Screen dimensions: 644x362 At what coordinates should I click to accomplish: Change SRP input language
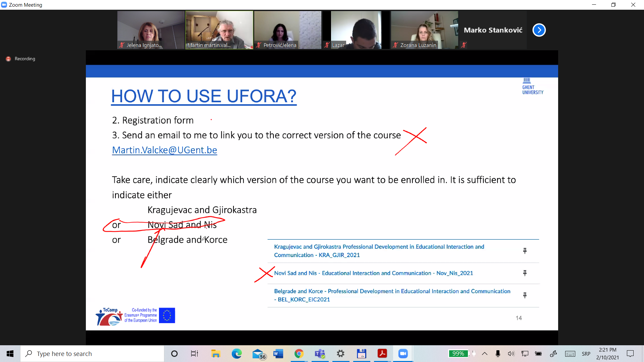pos(586,354)
